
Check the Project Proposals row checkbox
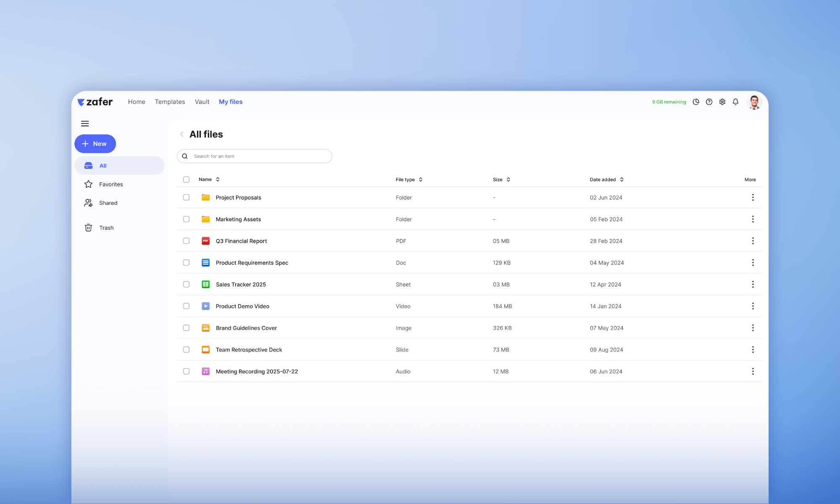(186, 197)
